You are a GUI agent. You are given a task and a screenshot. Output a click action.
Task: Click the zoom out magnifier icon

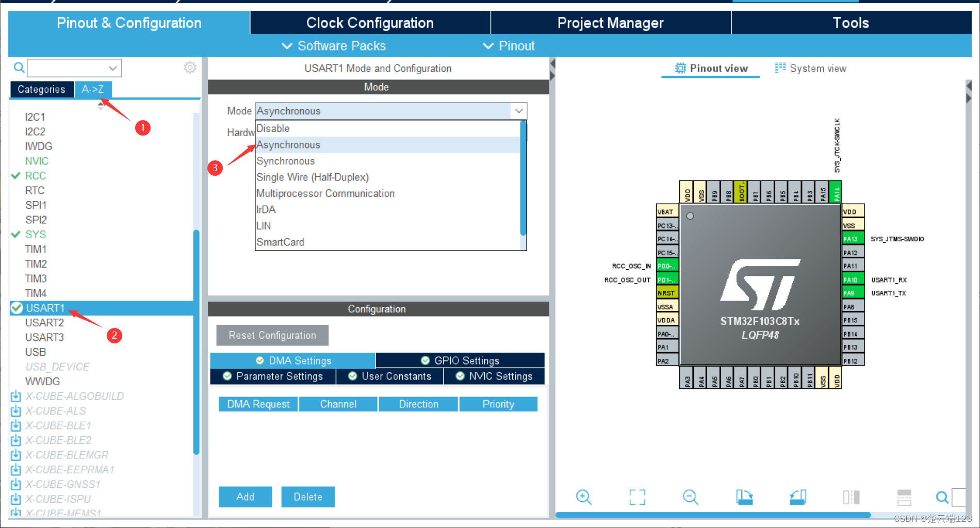[x=690, y=497]
